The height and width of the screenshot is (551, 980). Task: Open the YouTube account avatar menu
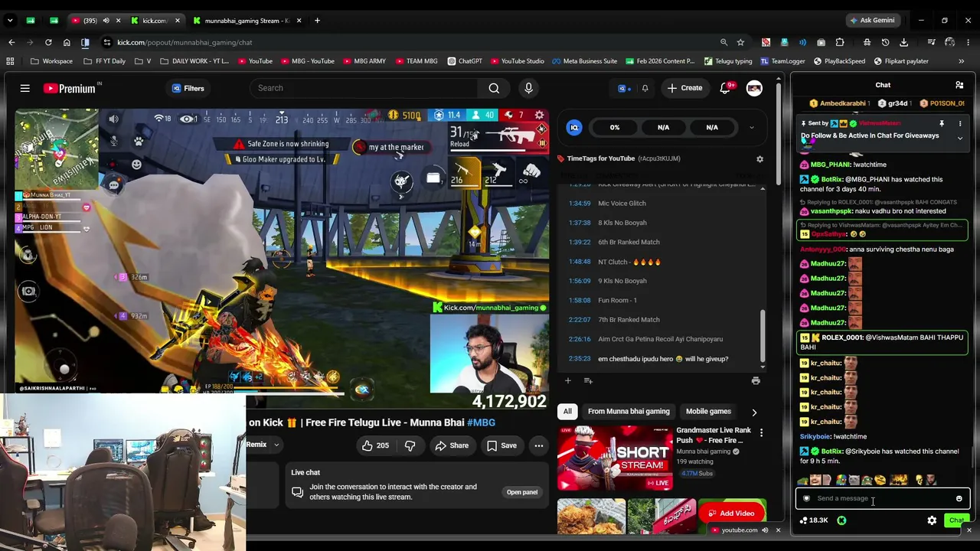(x=754, y=88)
